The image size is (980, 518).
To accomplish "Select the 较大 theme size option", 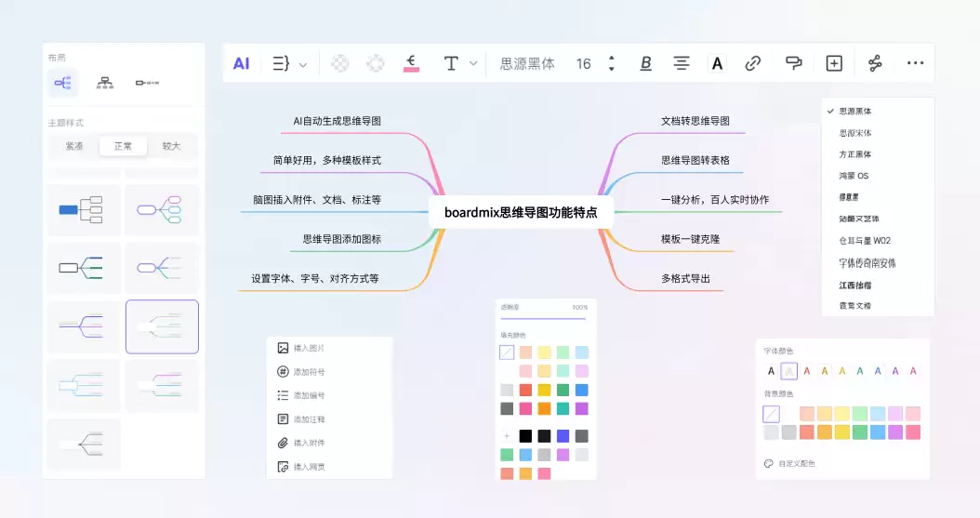I will [x=171, y=146].
